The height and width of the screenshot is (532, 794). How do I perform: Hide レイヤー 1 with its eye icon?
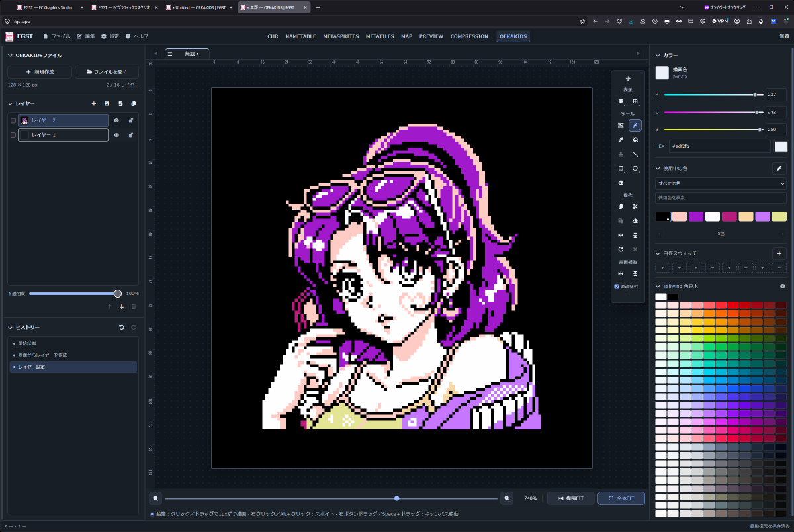point(116,135)
